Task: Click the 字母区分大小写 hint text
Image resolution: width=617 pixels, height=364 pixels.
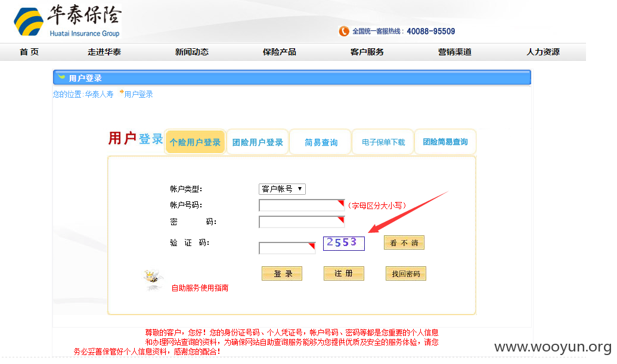Action: point(377,206)
